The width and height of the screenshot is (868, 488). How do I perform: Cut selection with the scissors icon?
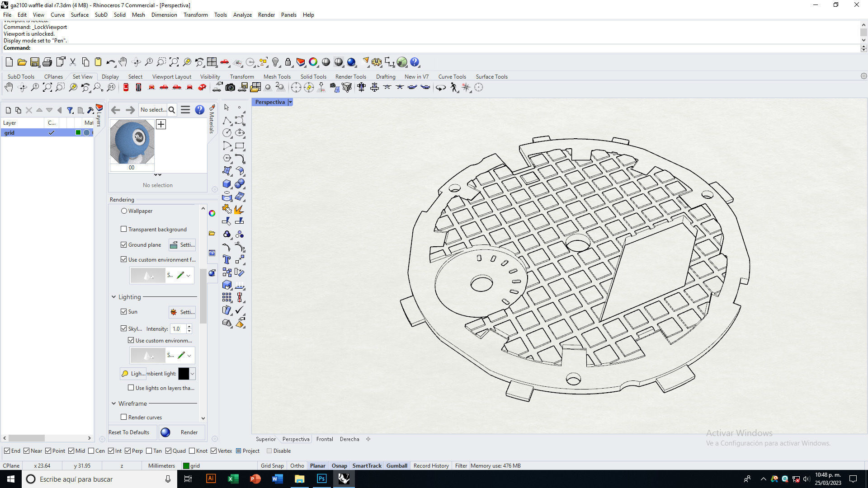click(72, 62)
